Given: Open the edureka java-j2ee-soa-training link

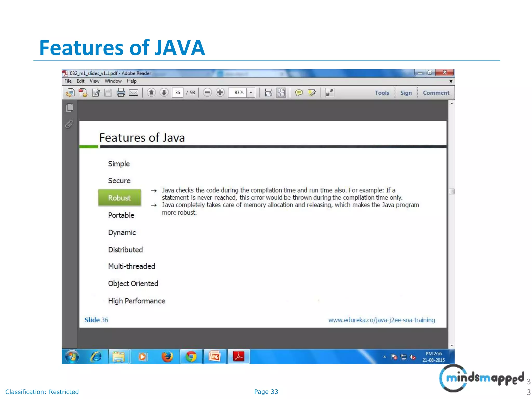Looking at the screenshot, I should click(x=382, y=320).
